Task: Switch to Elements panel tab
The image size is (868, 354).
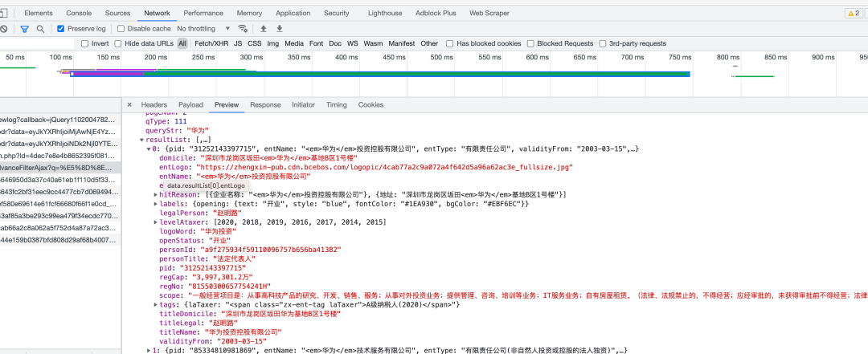Action: pyautogui.click(x=39, y=14)
